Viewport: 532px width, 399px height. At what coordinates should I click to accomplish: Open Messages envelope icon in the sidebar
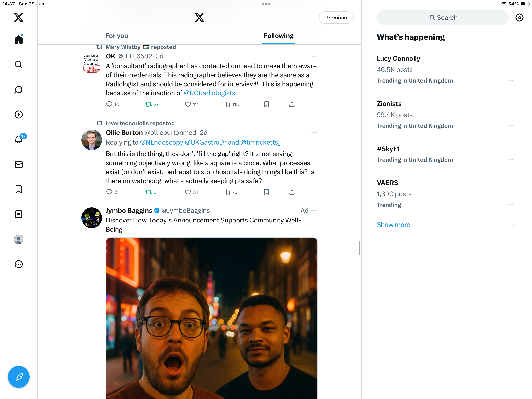coord(18,164)
